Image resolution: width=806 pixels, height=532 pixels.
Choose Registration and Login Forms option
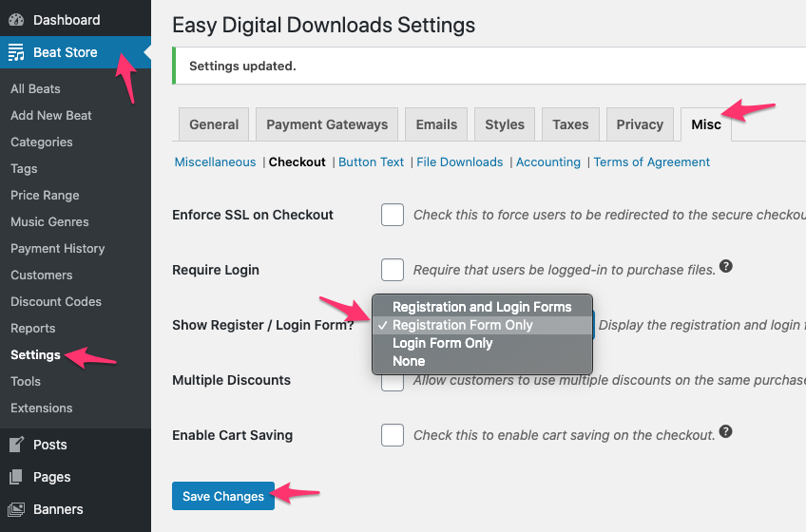(482, 307)
